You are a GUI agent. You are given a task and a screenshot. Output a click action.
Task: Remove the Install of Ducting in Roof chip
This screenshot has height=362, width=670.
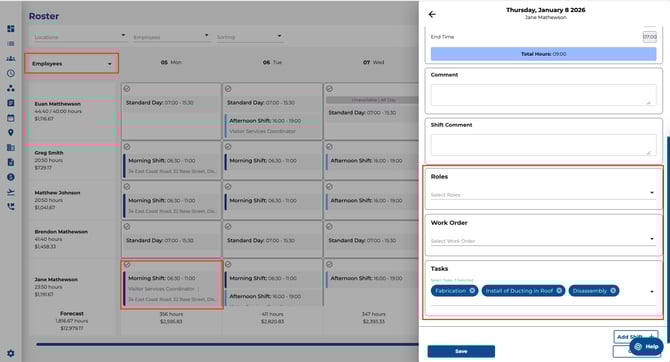(559, 291)
